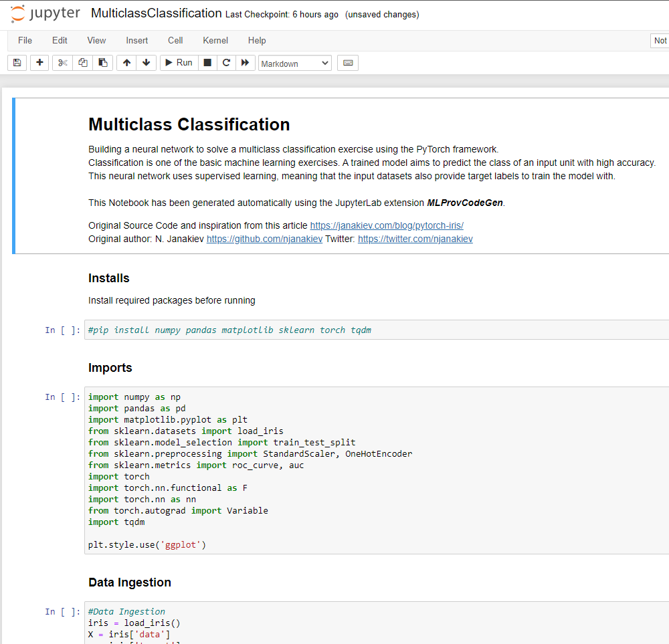
Task: Click the Not Trusted button
Action: click(x=660, y=41)
